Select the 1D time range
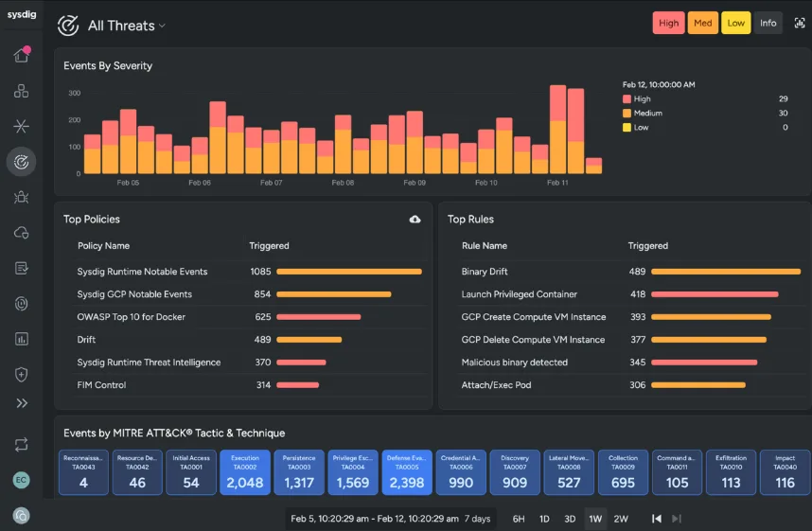The width and height of the screenshot is (812, 531). (x=544, y=519)
